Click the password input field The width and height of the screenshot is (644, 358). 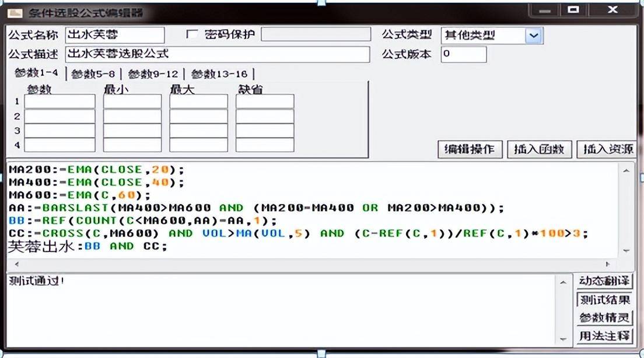point(316,34)
